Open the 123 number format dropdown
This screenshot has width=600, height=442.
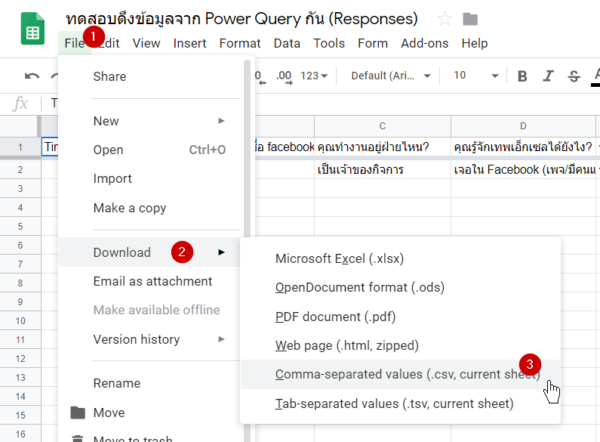pyautogui.click(x=314, y=76)
